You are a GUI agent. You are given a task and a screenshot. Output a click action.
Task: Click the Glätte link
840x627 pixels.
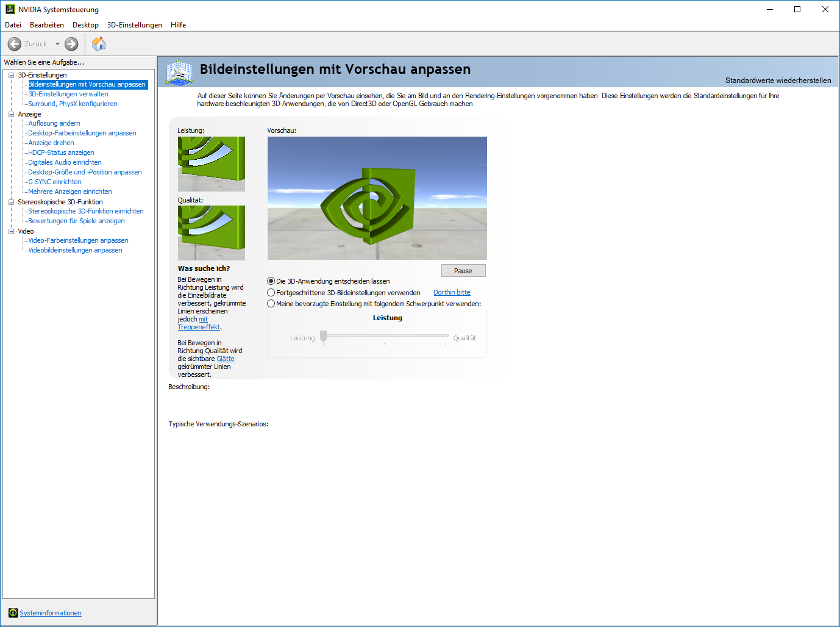(226, 359)
